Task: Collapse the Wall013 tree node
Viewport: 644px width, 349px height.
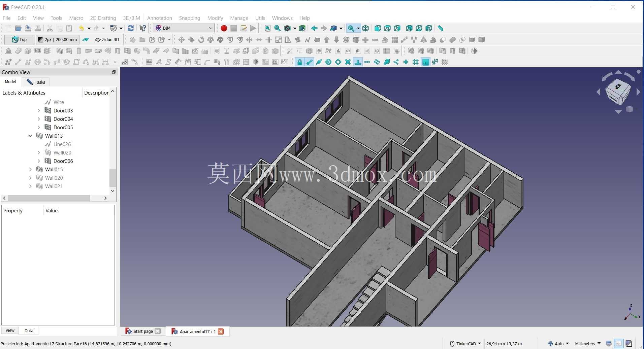Action: coord(30,136)
